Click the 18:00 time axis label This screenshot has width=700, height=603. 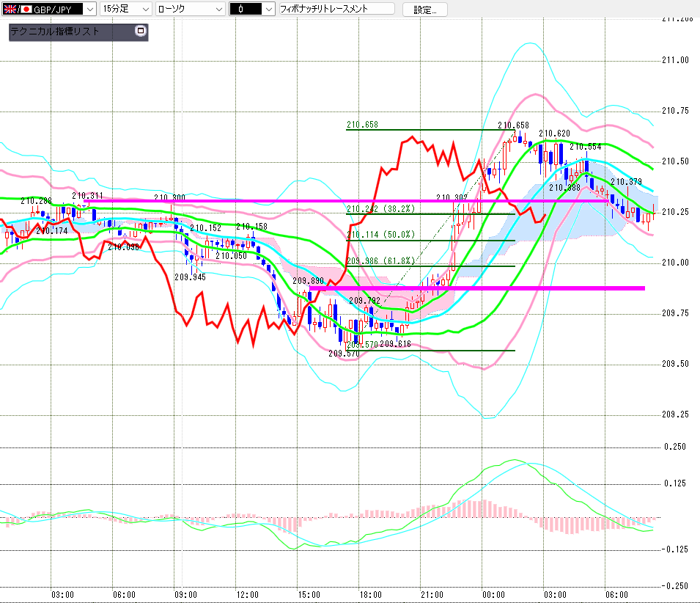(371, 595)
